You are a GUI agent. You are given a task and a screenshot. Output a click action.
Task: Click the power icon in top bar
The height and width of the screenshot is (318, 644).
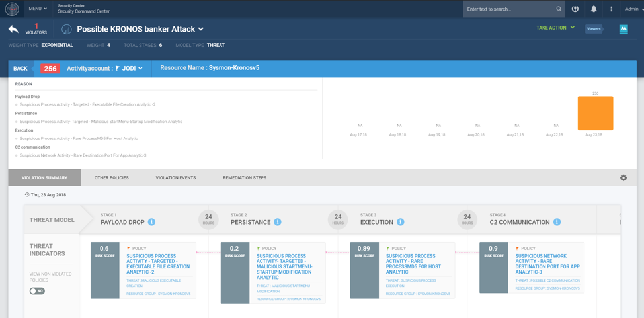[x=575, y=9]
